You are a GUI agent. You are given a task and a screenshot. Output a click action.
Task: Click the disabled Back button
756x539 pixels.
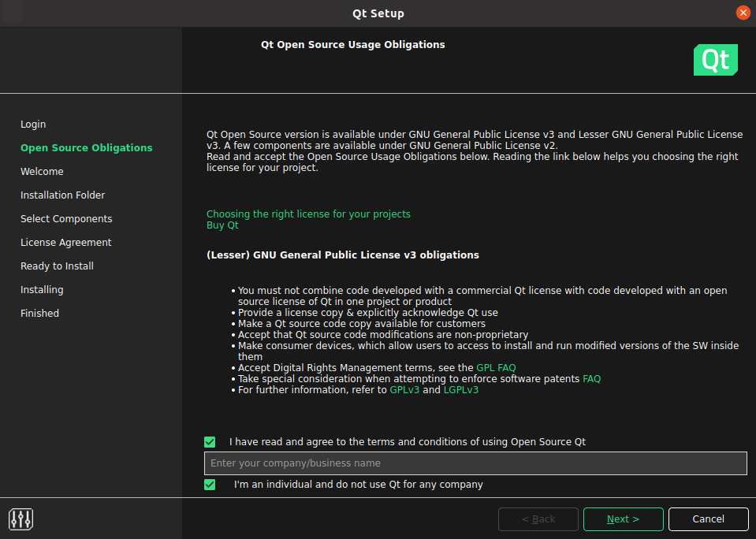(x=538, y=519)
